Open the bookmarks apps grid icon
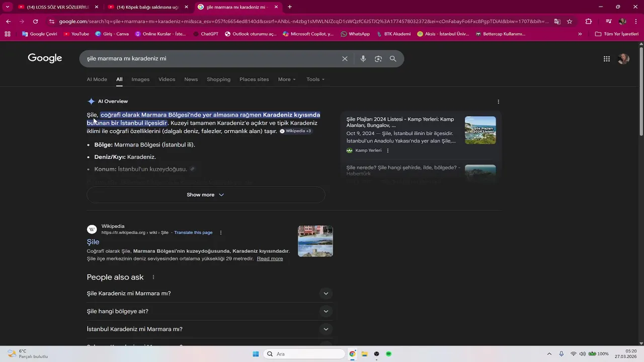 click(8, 34)
